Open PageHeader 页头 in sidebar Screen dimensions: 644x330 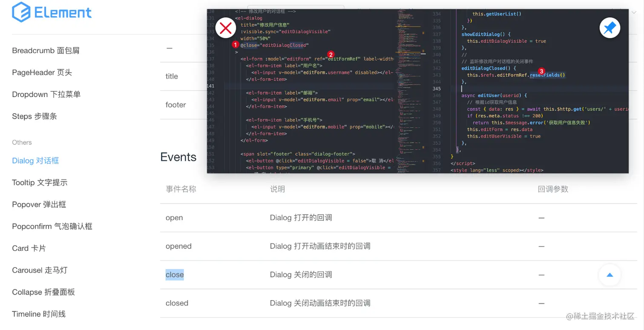tap(42, 72)
